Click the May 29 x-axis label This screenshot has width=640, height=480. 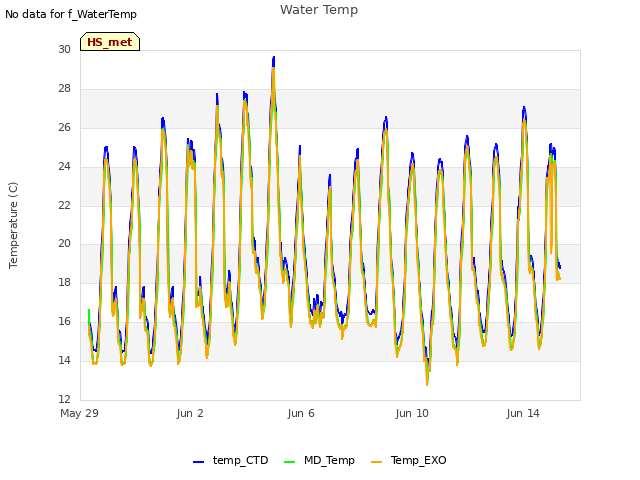[79, 413]
